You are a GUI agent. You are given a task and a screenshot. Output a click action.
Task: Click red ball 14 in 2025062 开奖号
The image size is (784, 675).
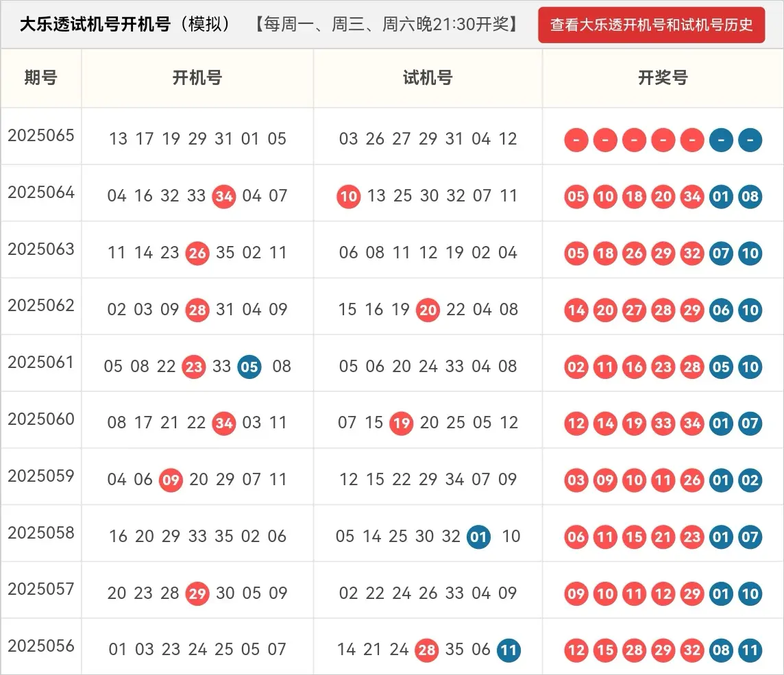coord(576,310)
